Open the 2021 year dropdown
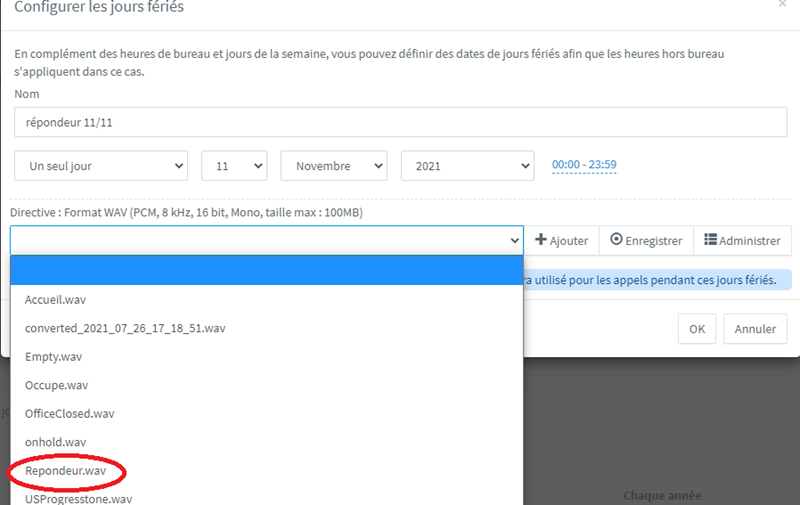Screen dimensions: 800x505 (x=467, y=166)
